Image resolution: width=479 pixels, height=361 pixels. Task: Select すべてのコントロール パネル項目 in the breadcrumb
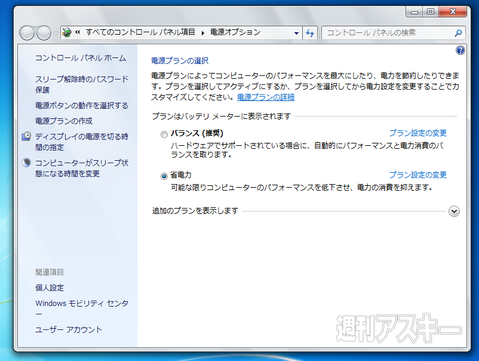click(140, 32)
